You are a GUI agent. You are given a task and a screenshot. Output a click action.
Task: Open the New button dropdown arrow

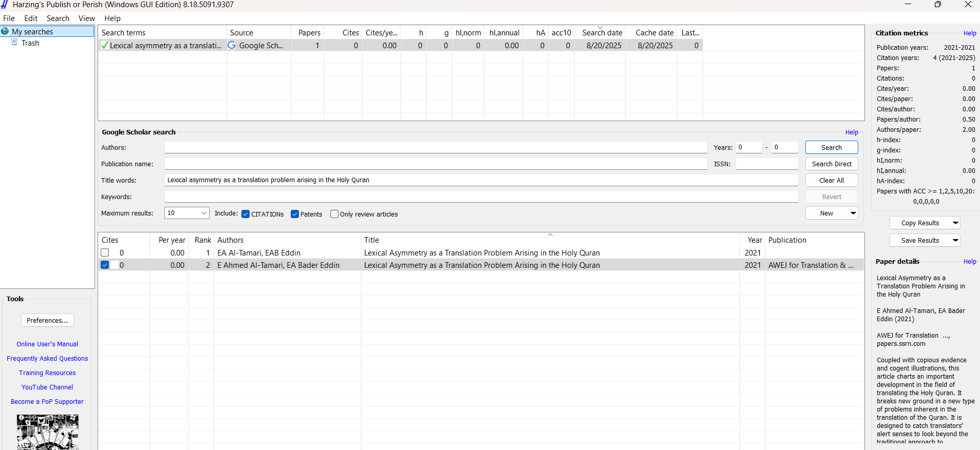pos(853,213)
